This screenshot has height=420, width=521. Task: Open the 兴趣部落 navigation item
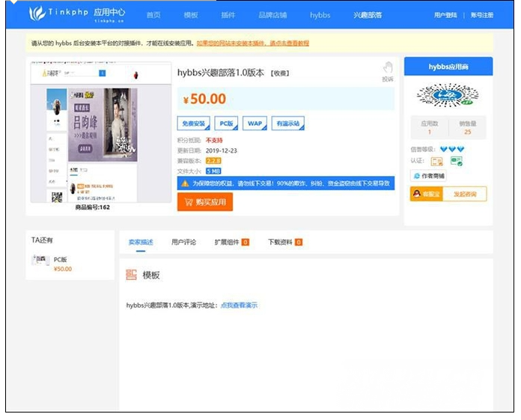click(368, 15)
